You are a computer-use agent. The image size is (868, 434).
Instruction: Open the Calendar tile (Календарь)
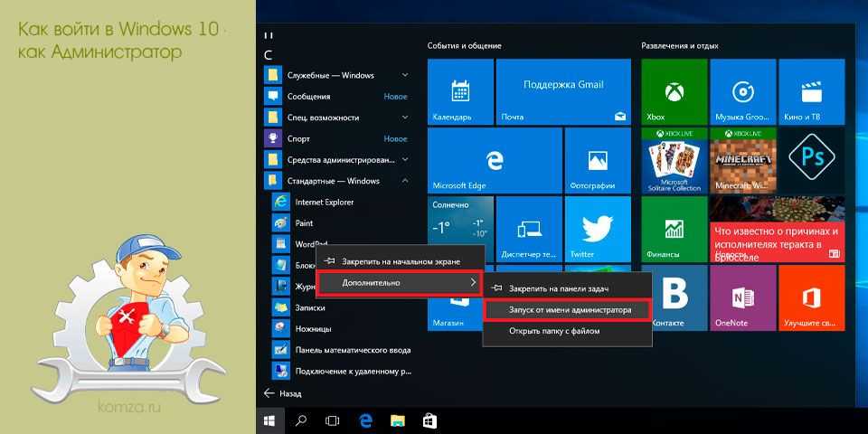click(x=460, y=91)
